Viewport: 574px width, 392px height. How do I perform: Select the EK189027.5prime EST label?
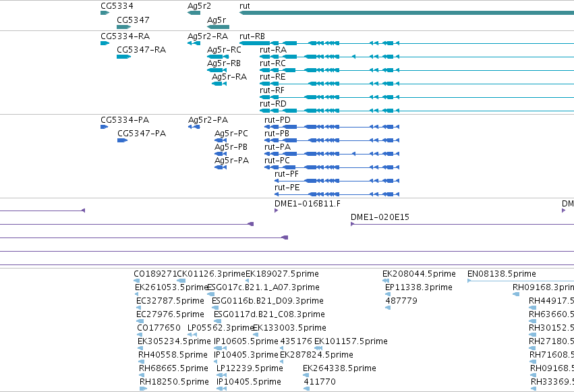(282, 274)
